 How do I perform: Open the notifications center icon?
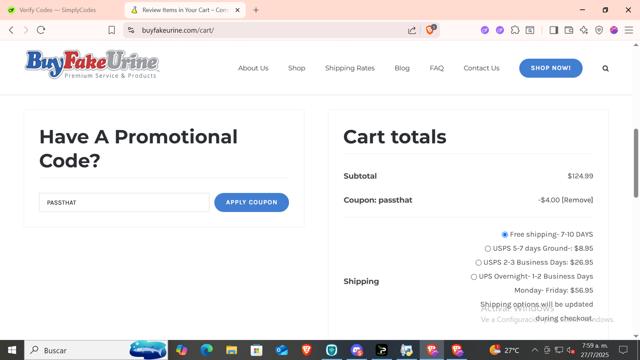click(x=623, y=350)
